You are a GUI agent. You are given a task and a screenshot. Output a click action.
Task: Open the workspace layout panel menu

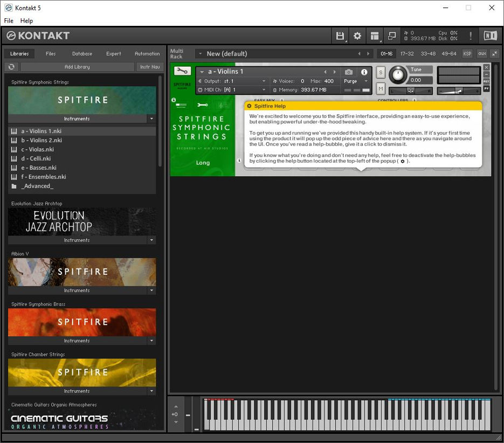pos(375,36)
